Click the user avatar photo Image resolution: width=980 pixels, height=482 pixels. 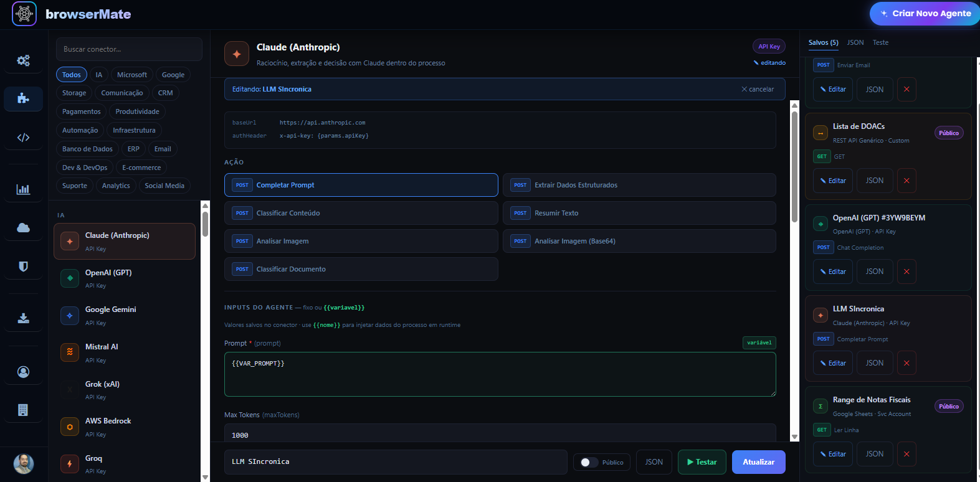point(24,463)
